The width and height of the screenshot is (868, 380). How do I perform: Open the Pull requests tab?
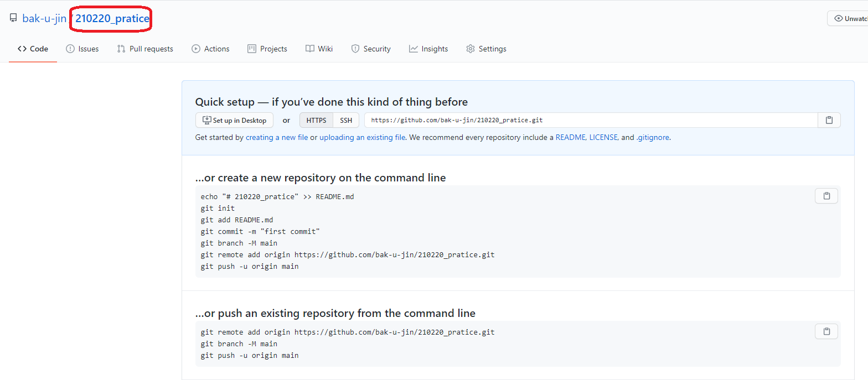point(145,49)
